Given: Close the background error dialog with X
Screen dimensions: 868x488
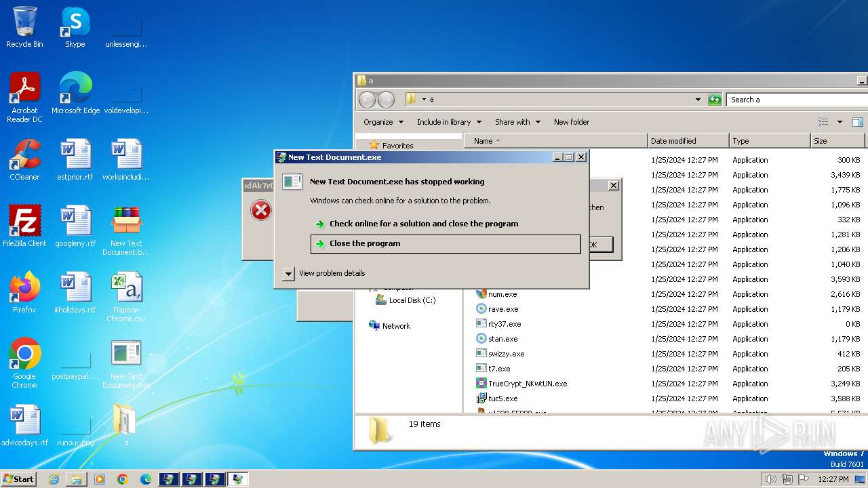Looking at the screenshot, I should pyautogui.click(x=614, y=186).
